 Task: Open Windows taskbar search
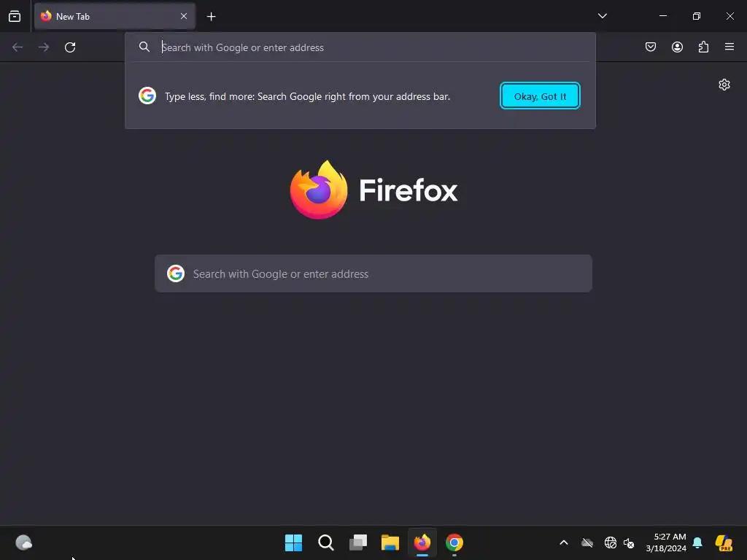pyautogui.click(x=326, y=542)
